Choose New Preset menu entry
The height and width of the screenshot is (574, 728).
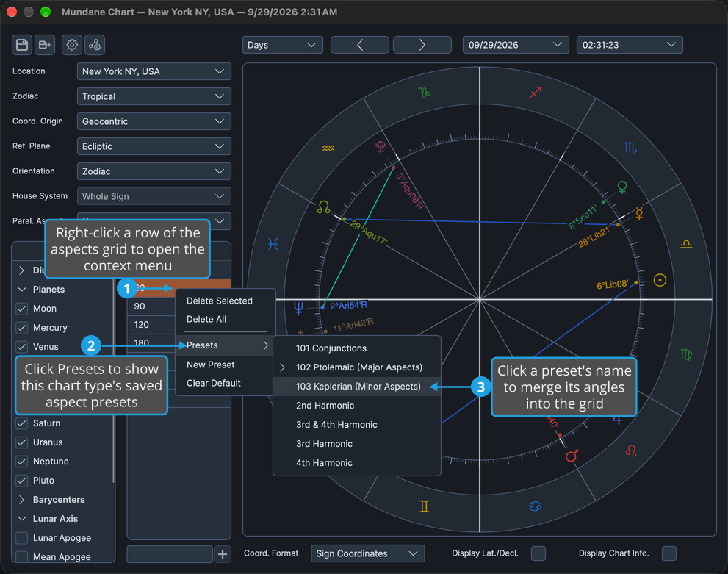[226, 365]
